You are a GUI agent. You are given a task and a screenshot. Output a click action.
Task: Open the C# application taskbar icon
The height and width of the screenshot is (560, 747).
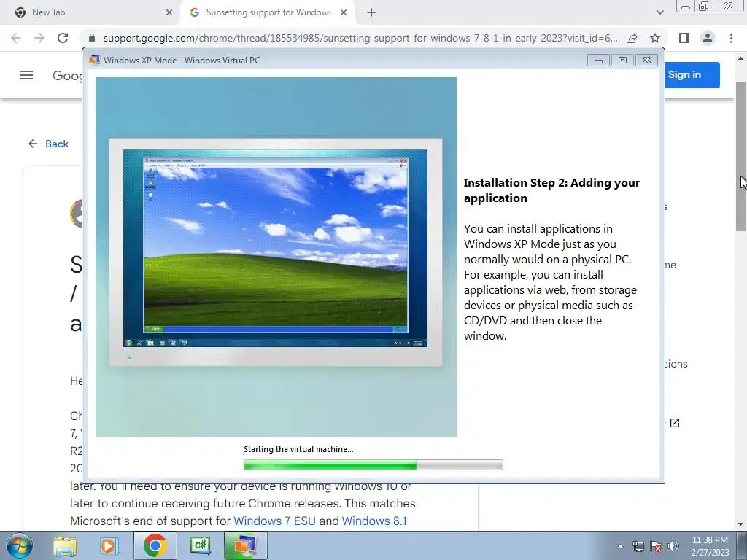click(200, 545)
